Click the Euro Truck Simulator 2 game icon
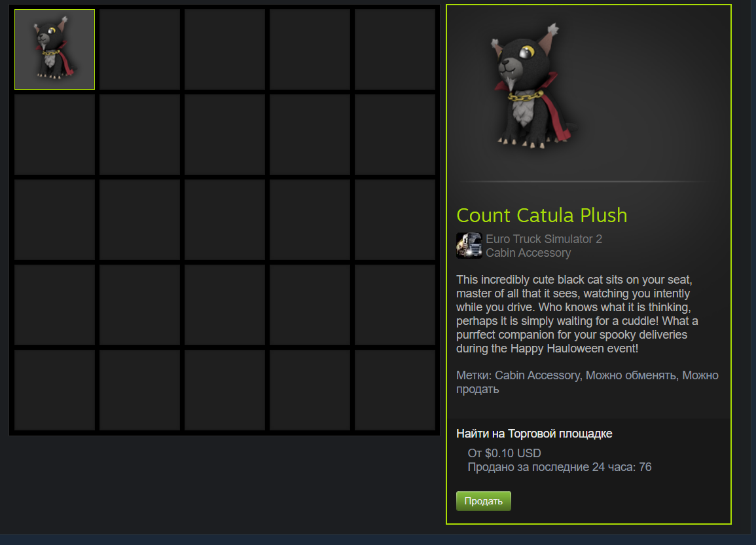 [x=469, y=246]
